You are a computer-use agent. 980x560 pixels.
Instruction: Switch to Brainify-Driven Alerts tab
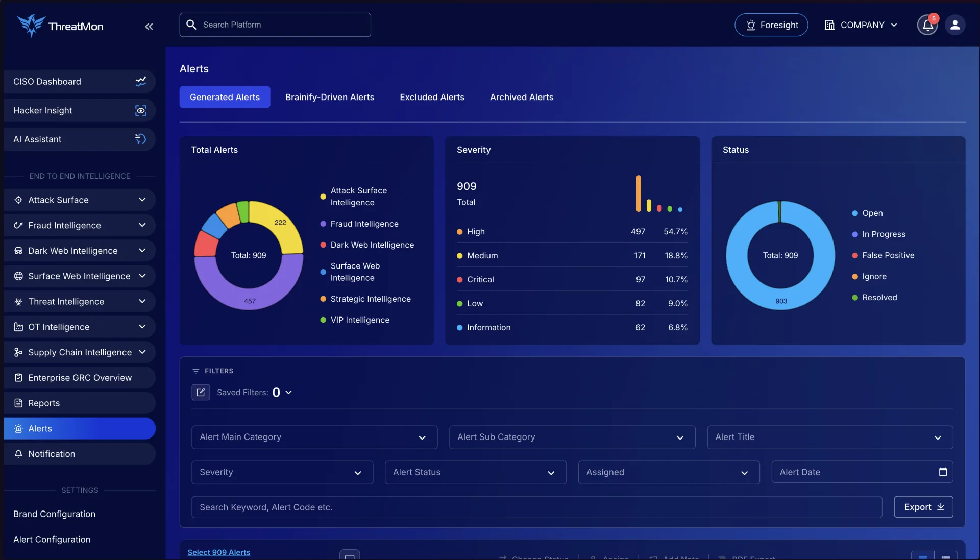(330, 97)
